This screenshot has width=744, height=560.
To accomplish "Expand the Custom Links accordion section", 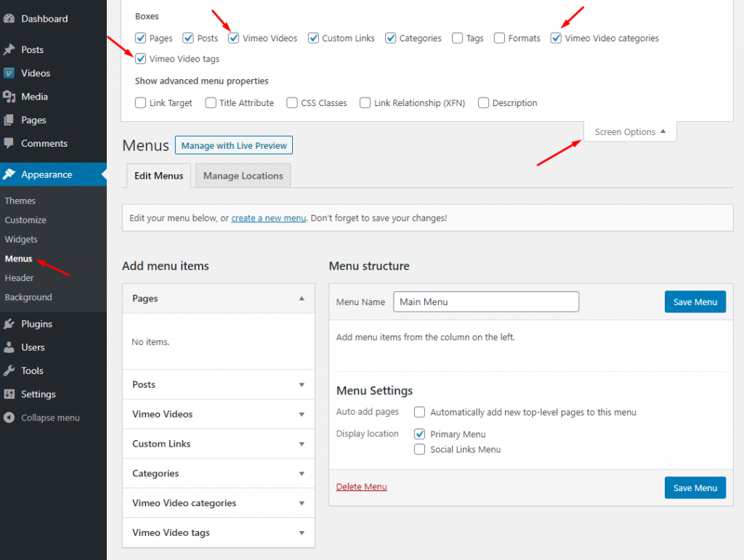I will 219,444.
